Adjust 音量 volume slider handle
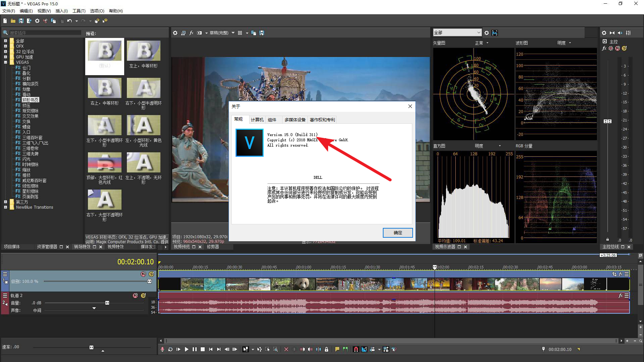 (x=107, y=303)
